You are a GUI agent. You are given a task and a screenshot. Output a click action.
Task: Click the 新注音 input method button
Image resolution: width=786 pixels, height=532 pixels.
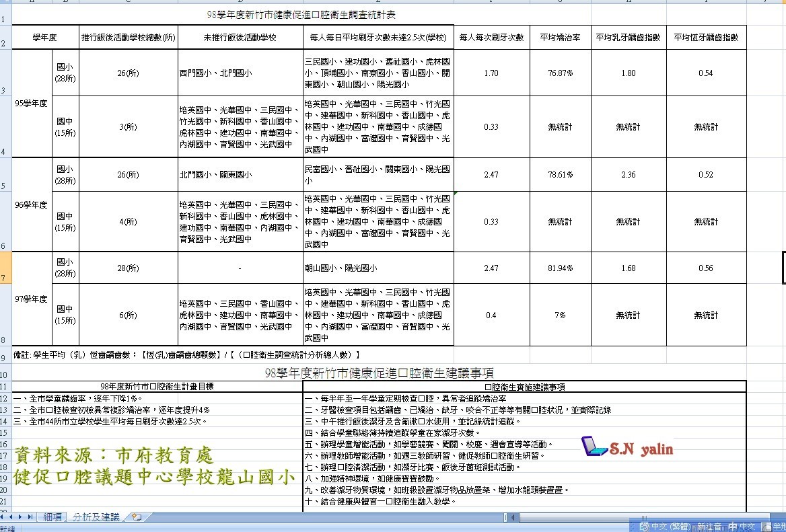tap(709, 527)
